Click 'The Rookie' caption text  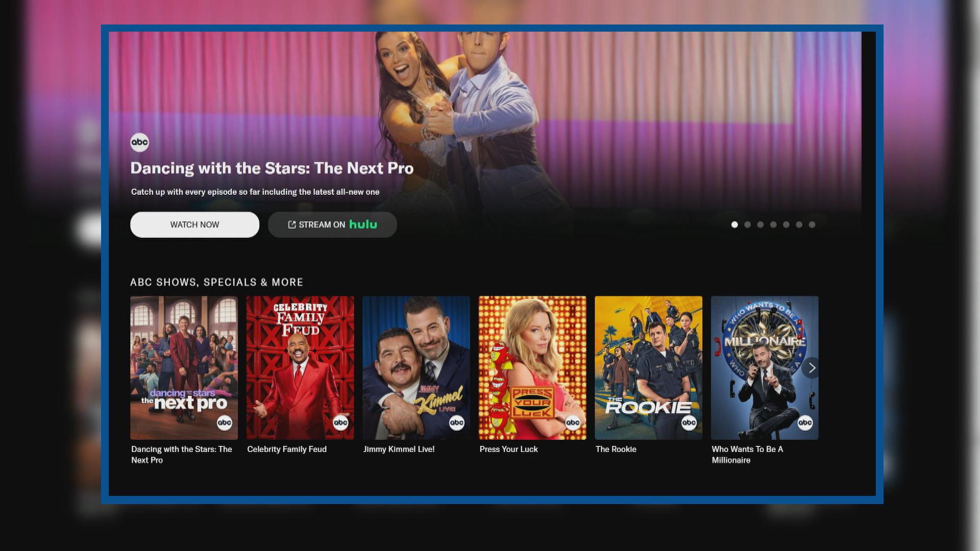pyautogui.click(x=616, y=449)
